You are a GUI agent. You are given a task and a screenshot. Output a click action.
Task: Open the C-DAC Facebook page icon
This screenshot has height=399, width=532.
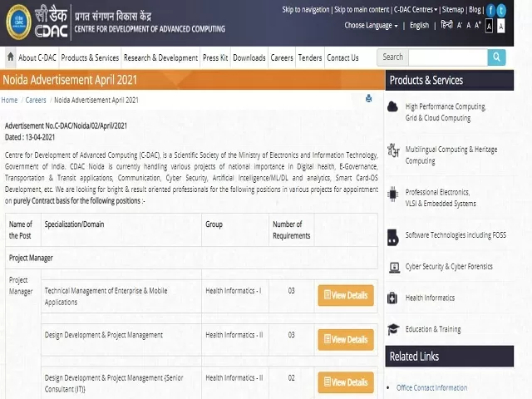490,11
